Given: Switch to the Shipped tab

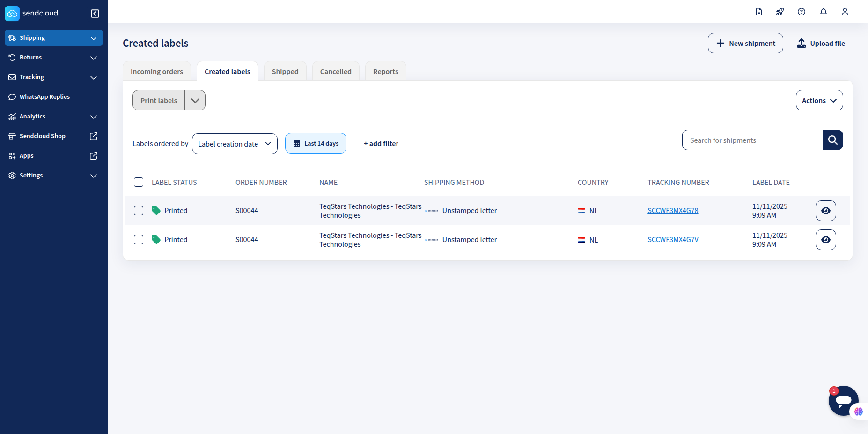Looking at the screenshot, I should point(285,71).
